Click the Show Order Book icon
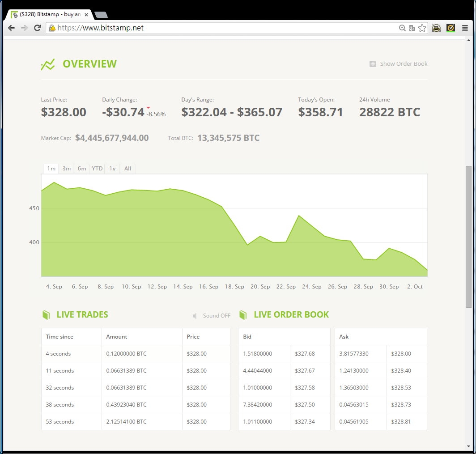 pos(373,64)
